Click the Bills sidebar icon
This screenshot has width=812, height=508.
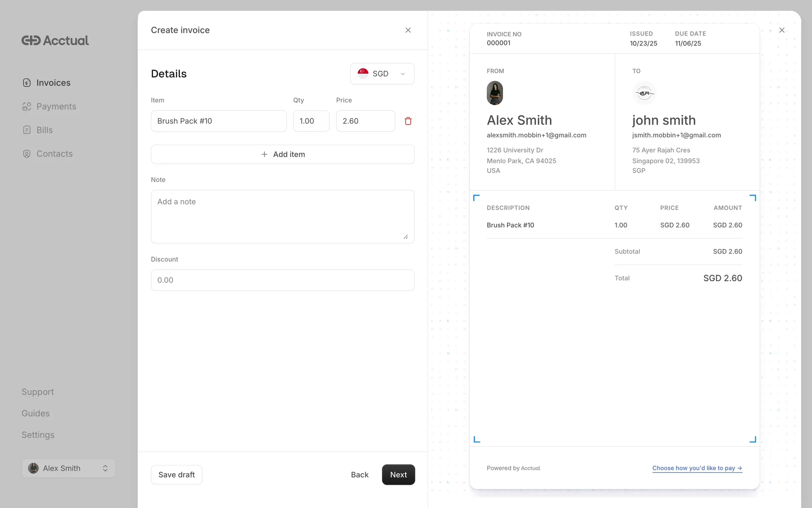click(27, 130)
